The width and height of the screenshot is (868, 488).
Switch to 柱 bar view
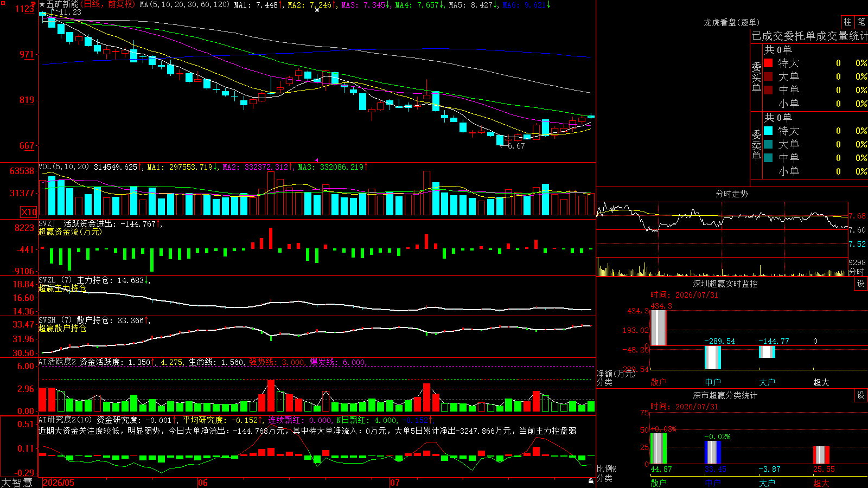pos(847,22)
